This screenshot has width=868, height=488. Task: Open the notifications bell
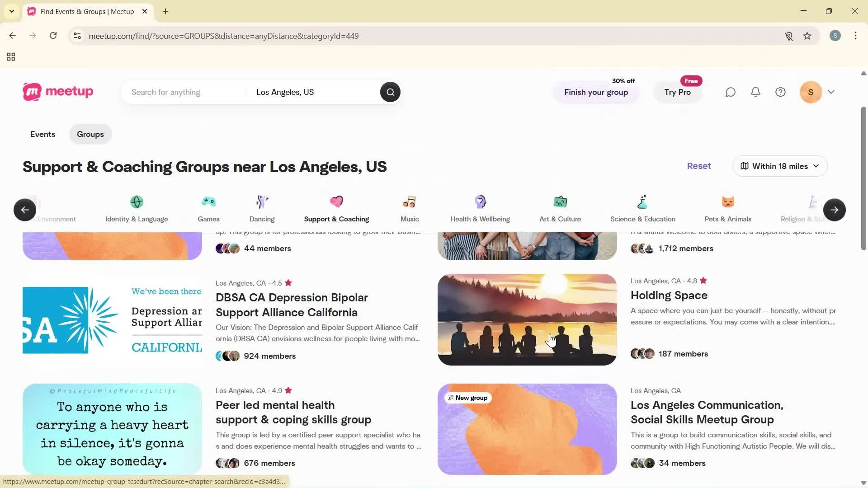pos(755,92)
